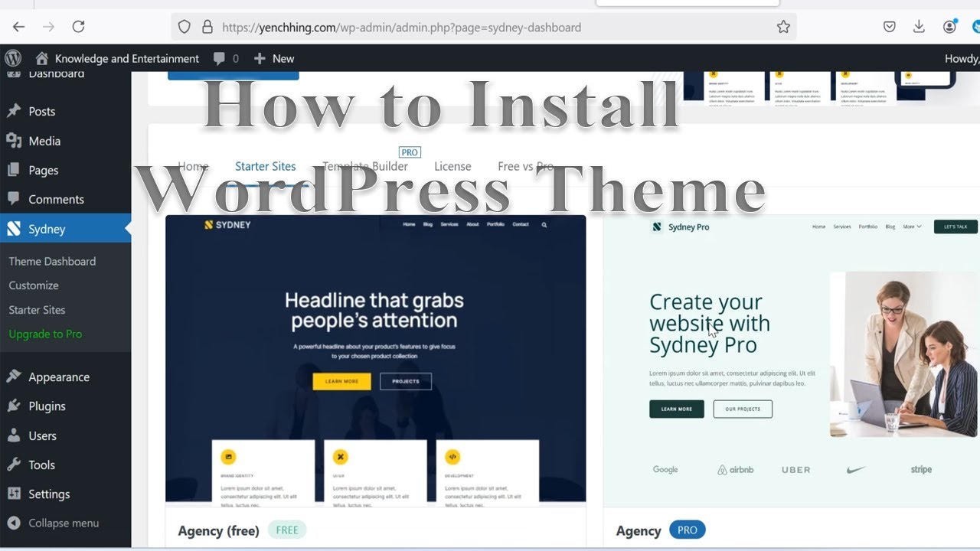The image size is (980, 551).
Task: Click the Agency Pro photo of two women
Action: point(905,354)
